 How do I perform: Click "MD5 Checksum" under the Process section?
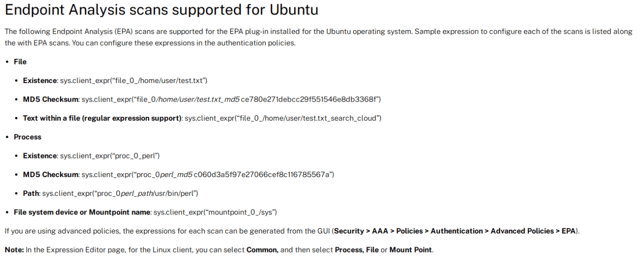(51, 174)
